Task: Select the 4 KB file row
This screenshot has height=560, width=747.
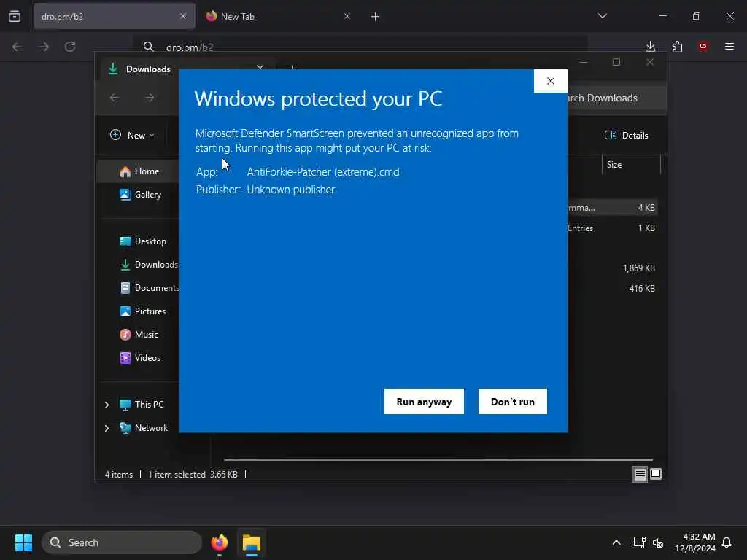Action: point(613,208)
